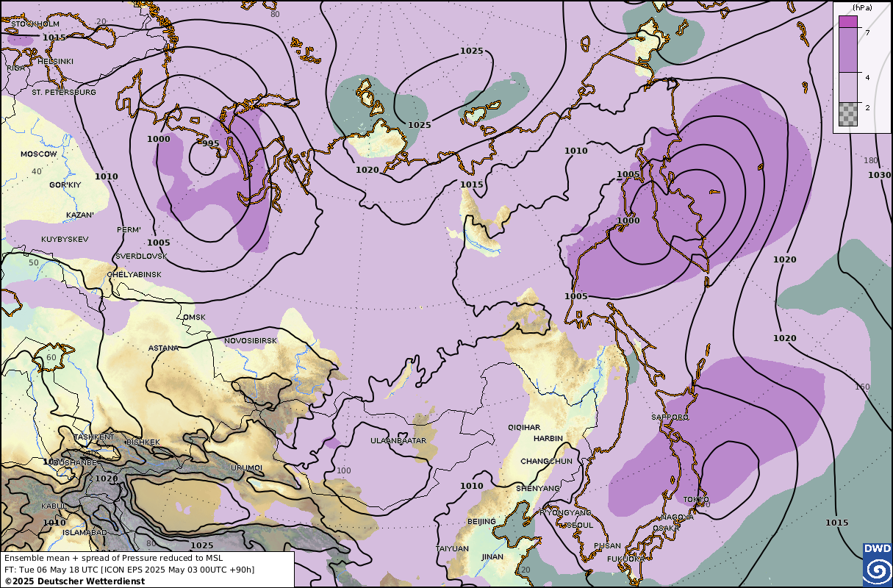
Task: Click the 995 low pressure label
Action: pos(210,143)
